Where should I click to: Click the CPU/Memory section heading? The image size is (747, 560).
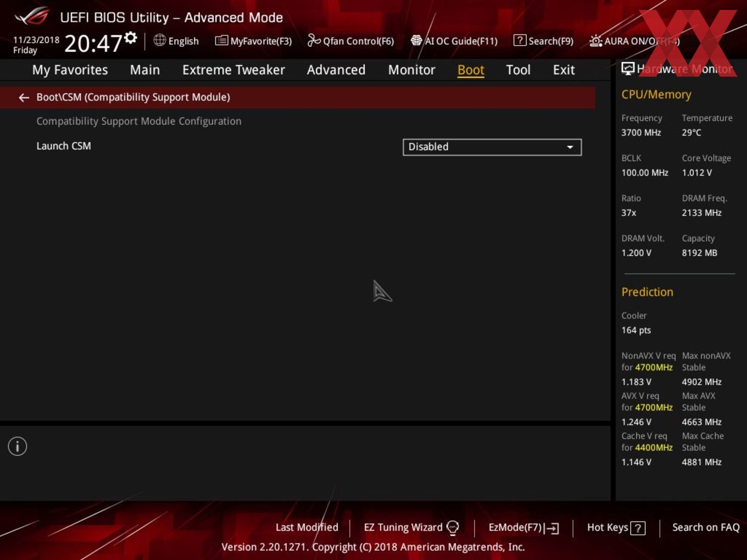pos(656,94)
